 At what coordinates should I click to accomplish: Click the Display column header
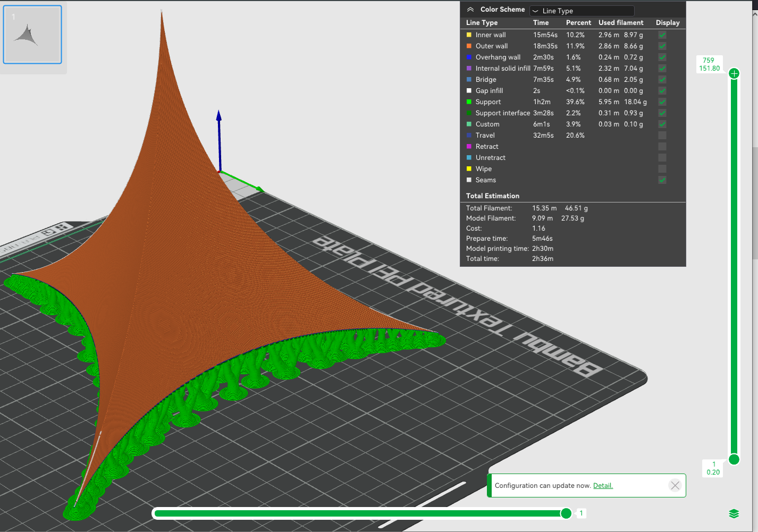[668, 23]
